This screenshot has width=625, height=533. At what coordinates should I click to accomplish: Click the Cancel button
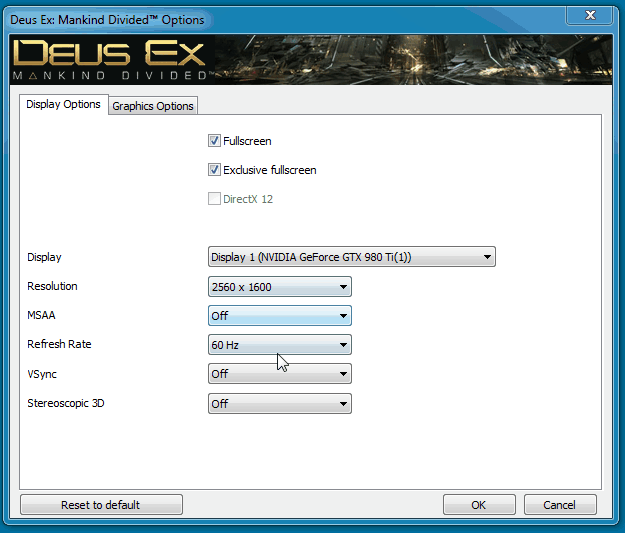560,505
